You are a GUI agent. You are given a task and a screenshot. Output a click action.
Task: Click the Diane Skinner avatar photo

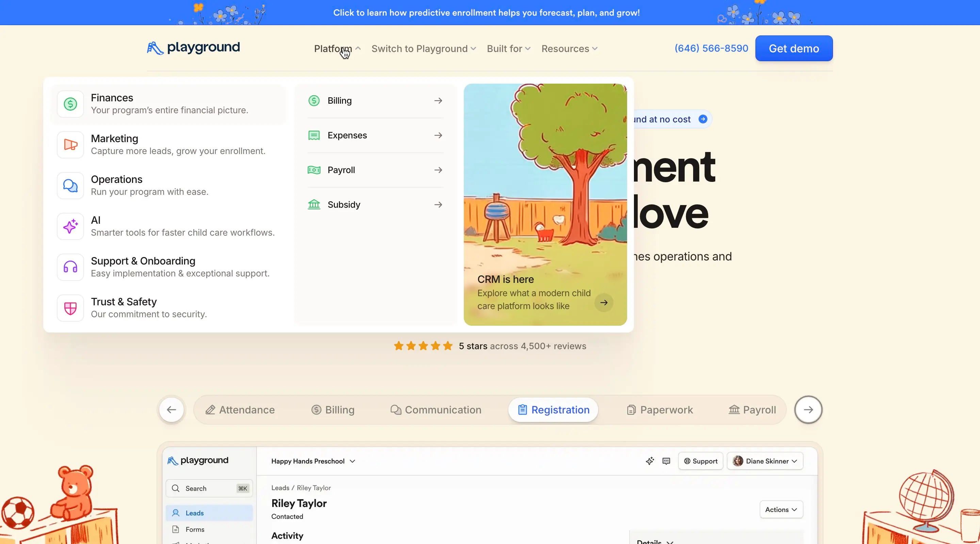pos(738,461)
